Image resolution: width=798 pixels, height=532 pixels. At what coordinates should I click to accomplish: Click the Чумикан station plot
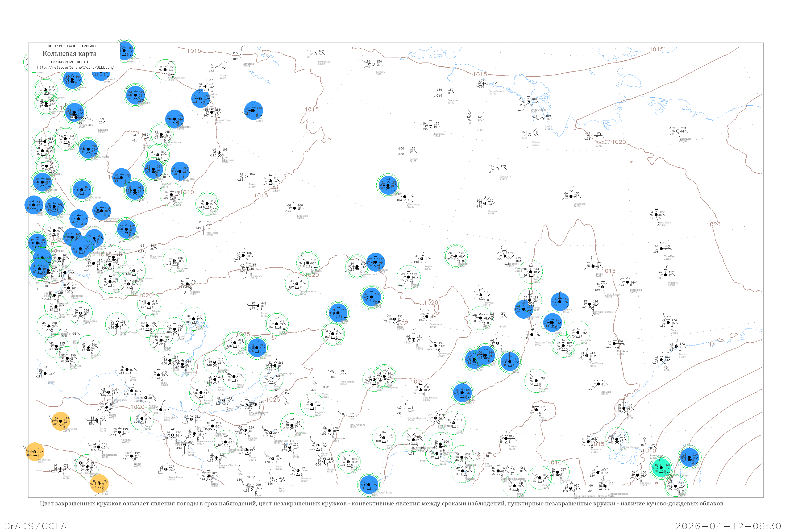(589, 442)
